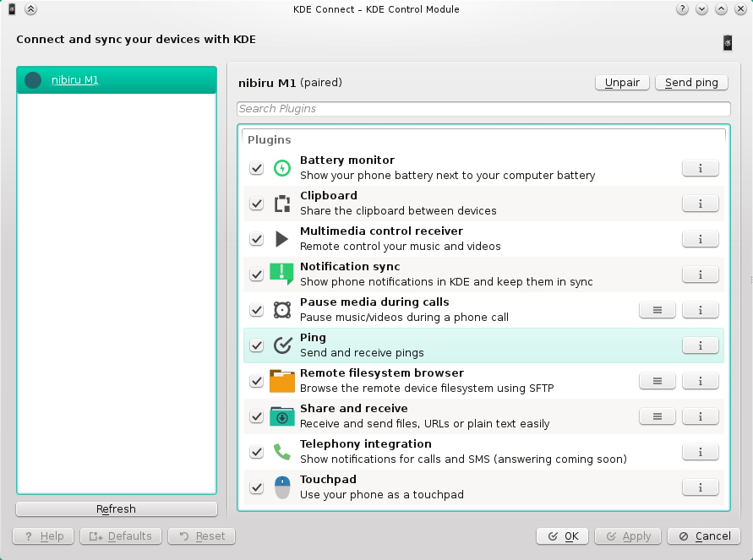
Task: Focus the Search Plugins field
Action: pyautogui.click(x=483, y=109)
